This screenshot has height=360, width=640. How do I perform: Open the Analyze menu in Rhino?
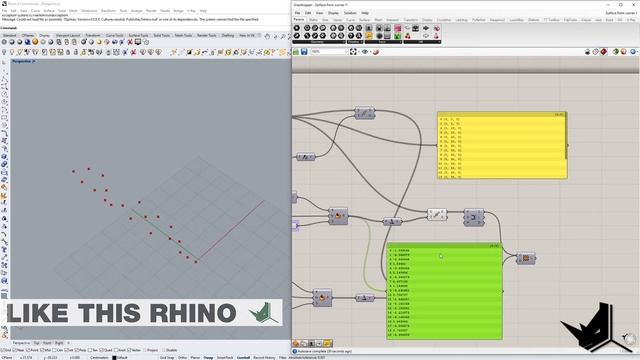tap(137, 11)
